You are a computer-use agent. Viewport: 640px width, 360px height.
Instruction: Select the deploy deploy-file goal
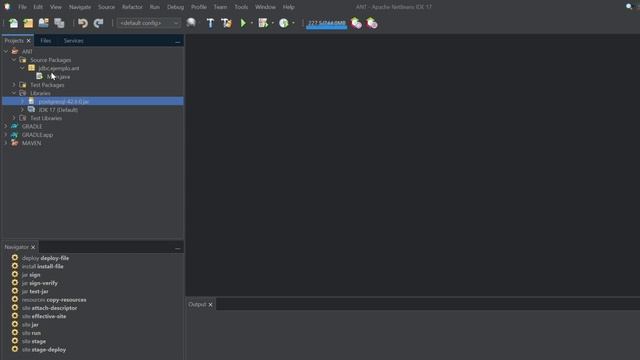click(45, 258)
